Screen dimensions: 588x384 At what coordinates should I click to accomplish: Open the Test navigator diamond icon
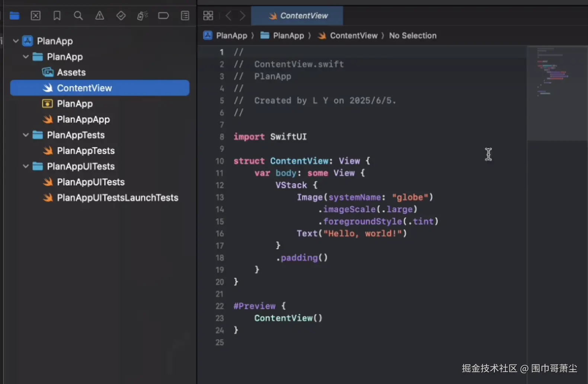click(121, 16)
